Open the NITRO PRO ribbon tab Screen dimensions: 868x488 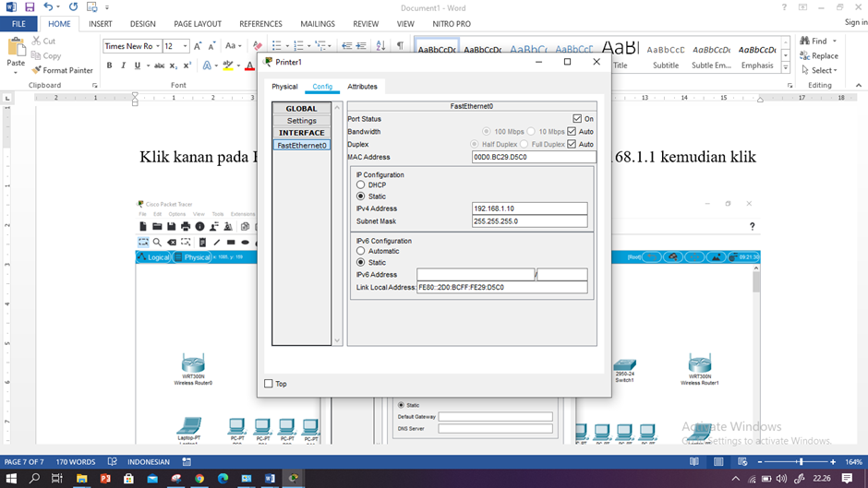point(452,24)
